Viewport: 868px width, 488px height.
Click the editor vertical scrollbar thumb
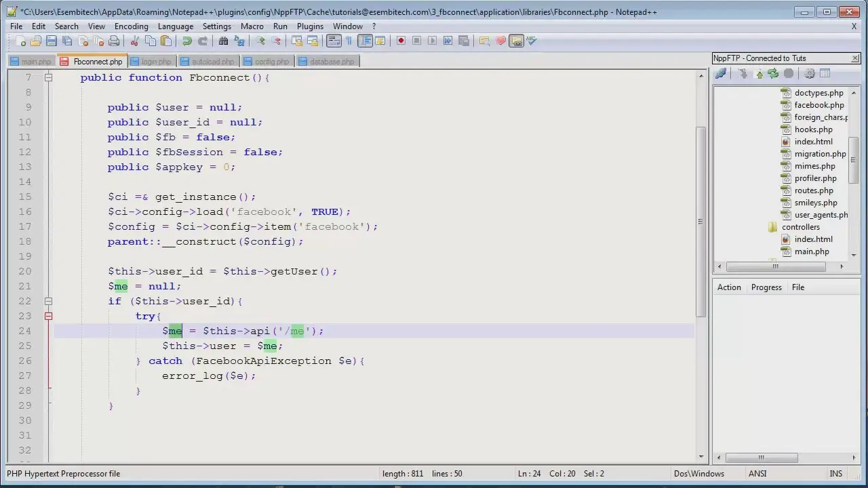(701, 222)
